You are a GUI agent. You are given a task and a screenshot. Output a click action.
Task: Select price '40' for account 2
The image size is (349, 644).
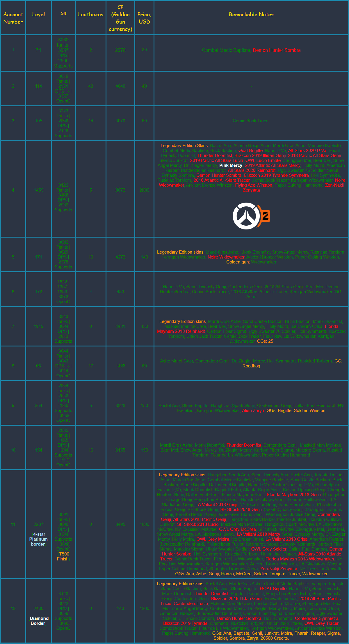pyautogui.click(x=144, y=86)
